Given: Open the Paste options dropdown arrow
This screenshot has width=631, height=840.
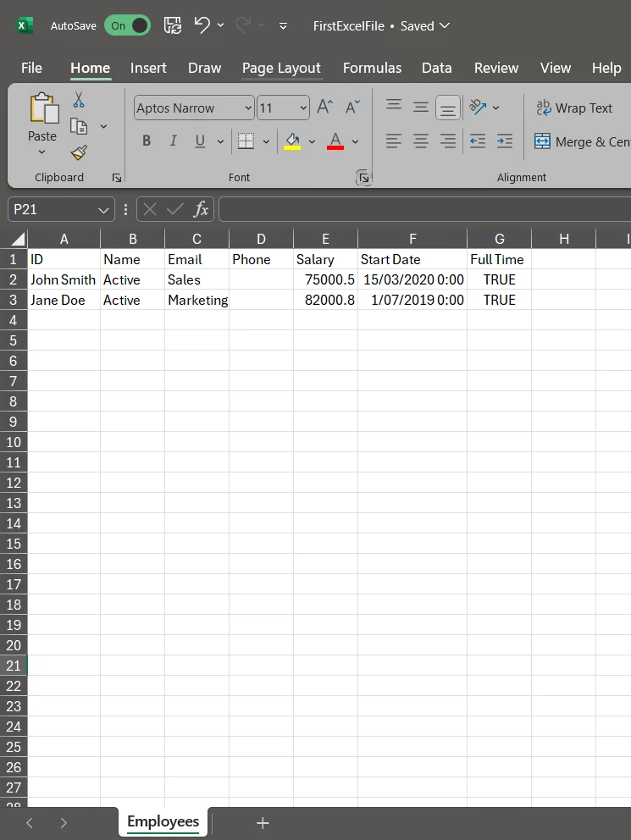Looking at the screenshot, I should (x=42, y=152).
